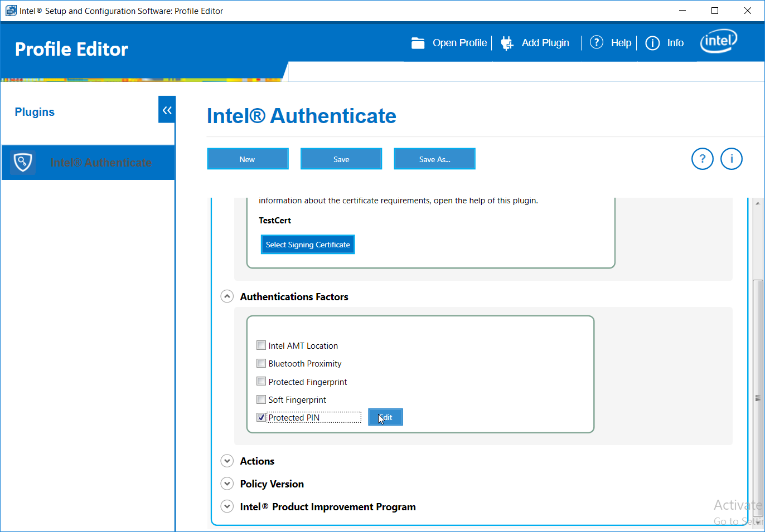765x532 pixels.
Task: Click the Plugins heading in sidebar
Action: pyautogui.click(x=35, y=112)
